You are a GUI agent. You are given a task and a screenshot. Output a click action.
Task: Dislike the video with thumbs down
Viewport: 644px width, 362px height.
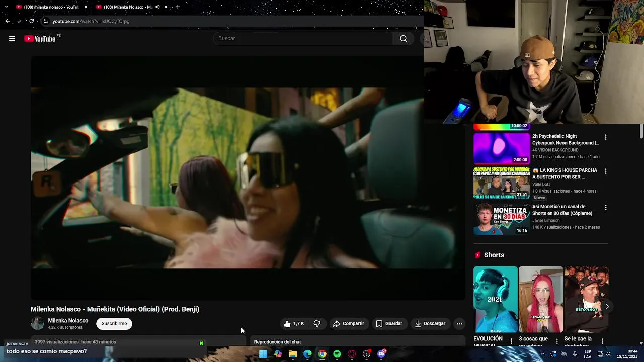(x=317, y=324)
